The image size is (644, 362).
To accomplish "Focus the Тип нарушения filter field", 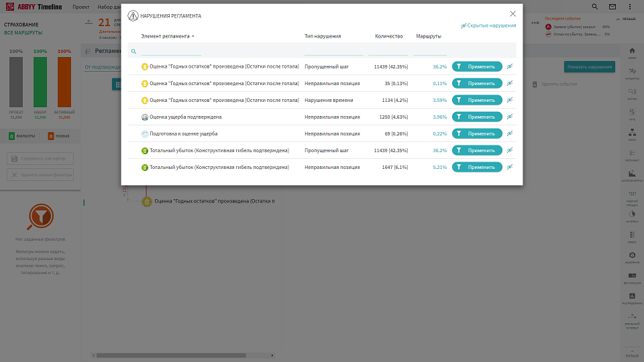I will tap(333, 51).
